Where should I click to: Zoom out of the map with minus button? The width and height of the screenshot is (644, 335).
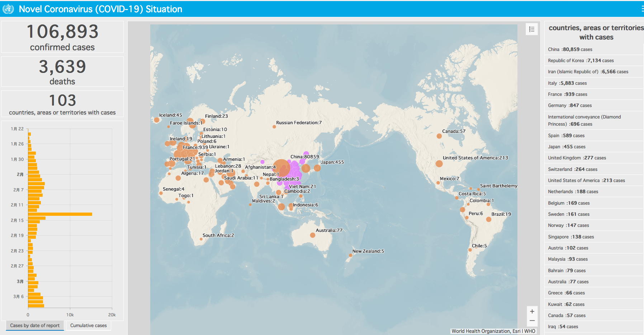pos(532,321)
